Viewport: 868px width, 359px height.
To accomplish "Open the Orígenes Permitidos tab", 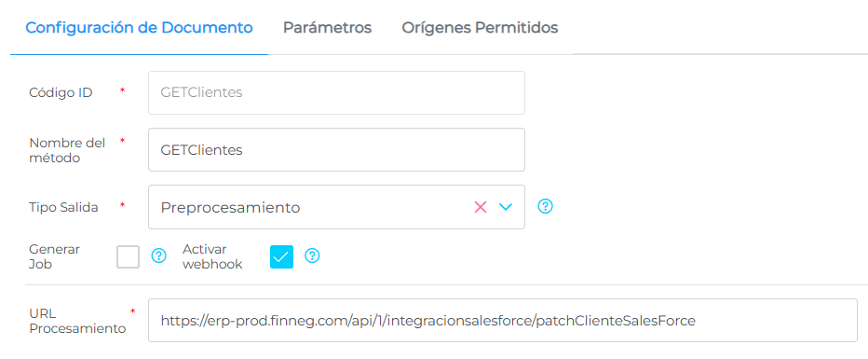I will tap(480, 28).
